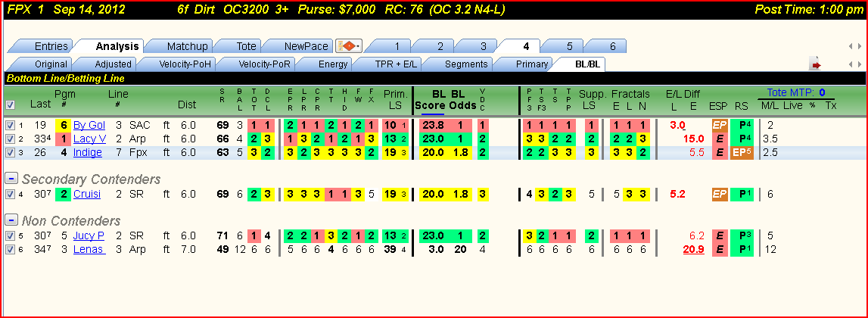This screenshot has height=318, width=868.
Task: Collapse the Non Contenders group
Action: tap(11, 220)
